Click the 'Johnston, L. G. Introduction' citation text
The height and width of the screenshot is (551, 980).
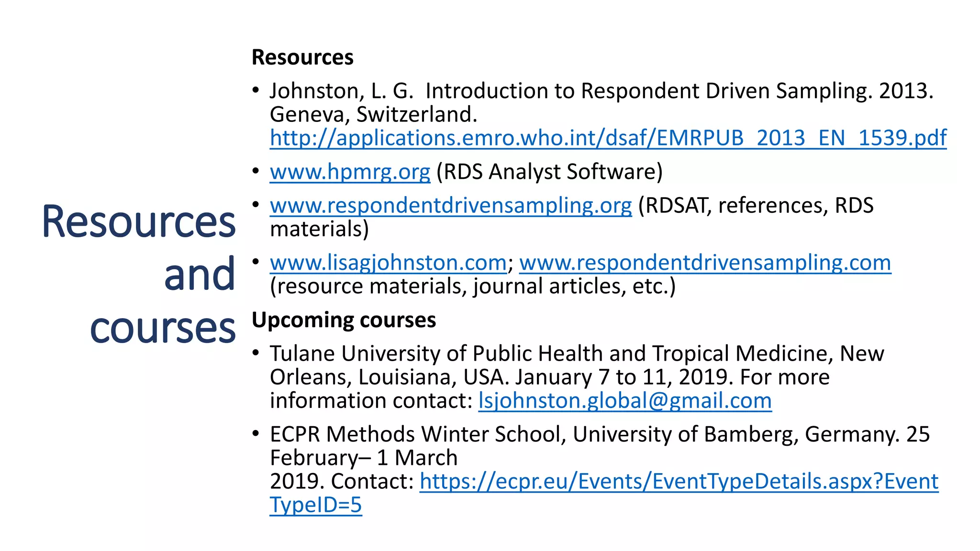[601, 91]
